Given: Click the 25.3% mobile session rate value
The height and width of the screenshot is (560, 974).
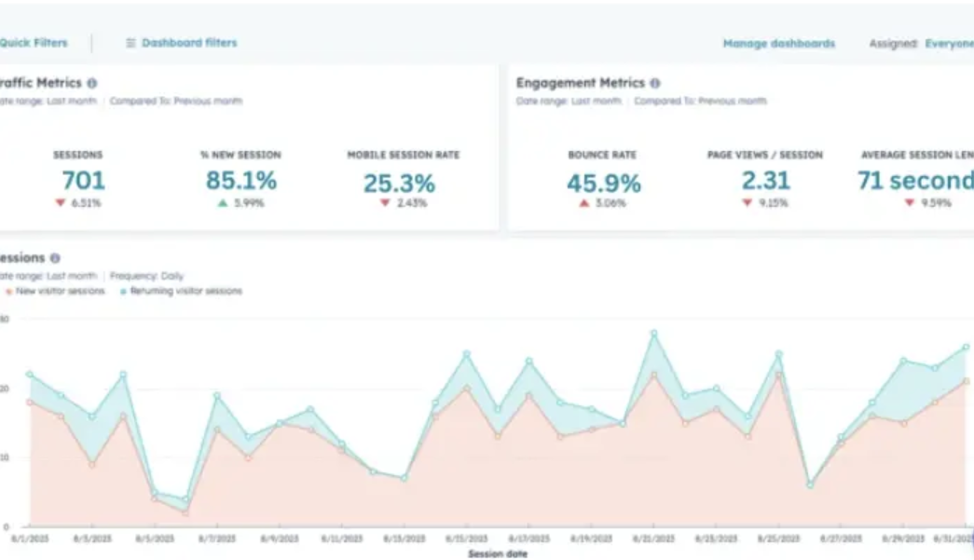Looking at the screenshot, I should coord(399,184).
